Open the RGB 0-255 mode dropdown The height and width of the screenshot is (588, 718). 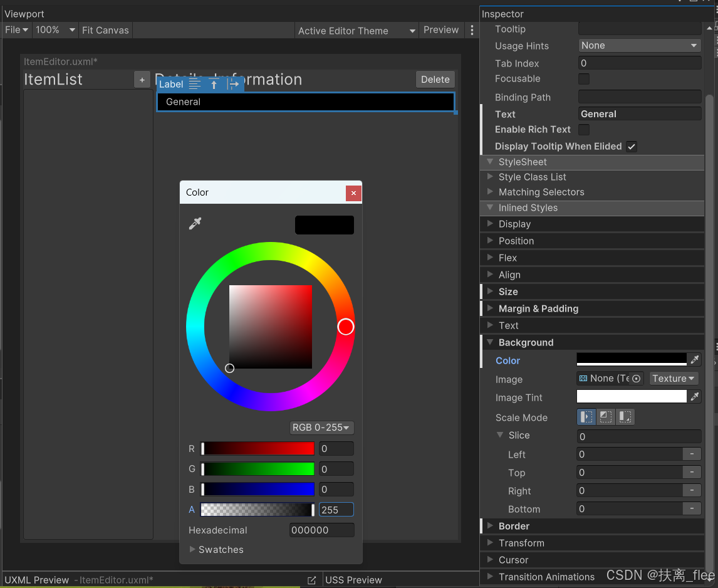coord(321,428)
